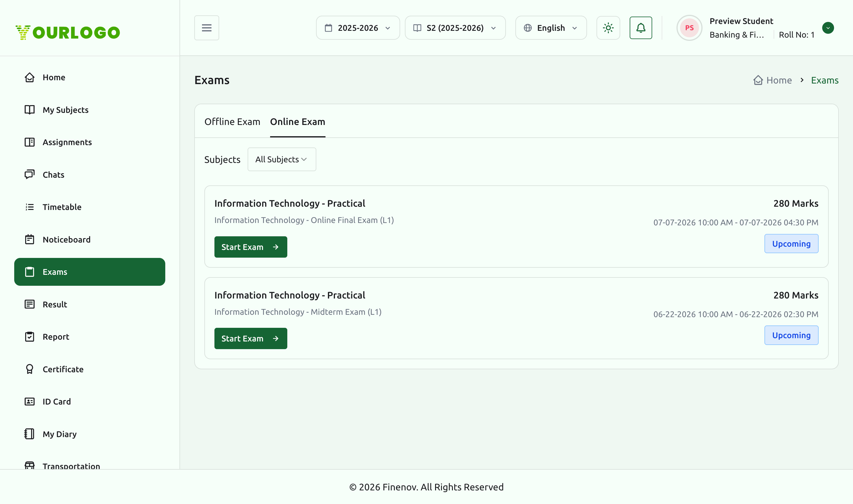Image resolution: width=853 pixels, height=504 pixels.
Task: Click the Transportation bus icon
Action: coord(30,465)
